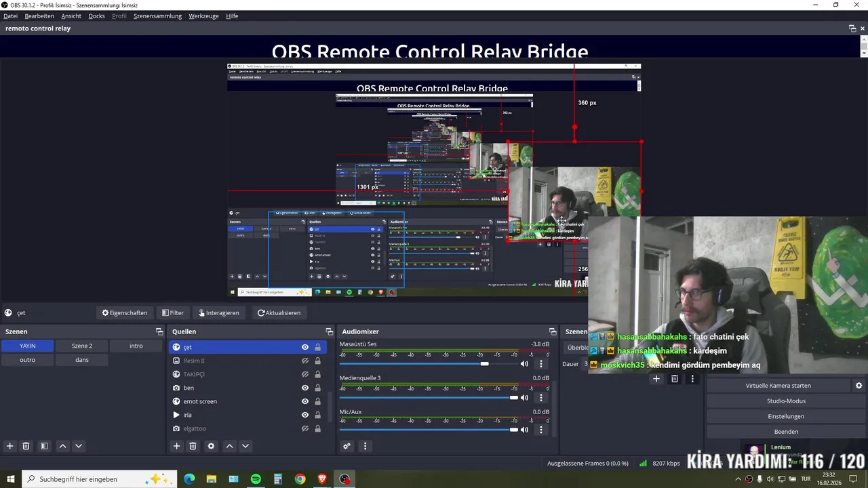
Task: Move source down with Quellen down arrow
Action: coord(245,446)
